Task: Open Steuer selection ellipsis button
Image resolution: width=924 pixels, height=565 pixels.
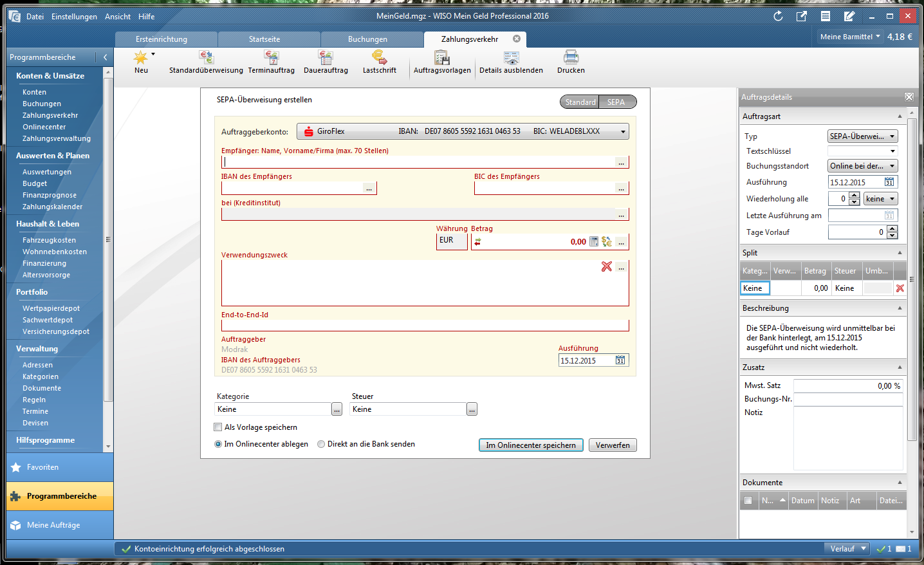Action: click(x=472, y=409)
